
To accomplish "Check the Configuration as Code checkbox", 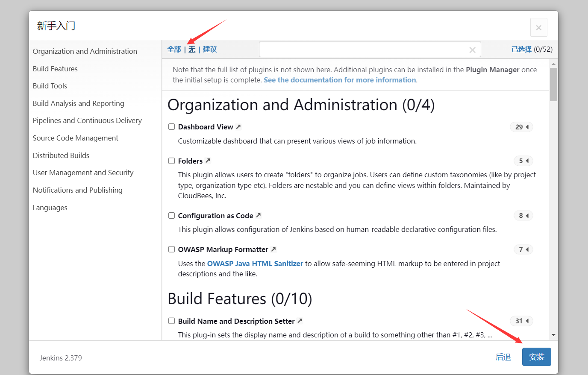I will coord(171,216).
